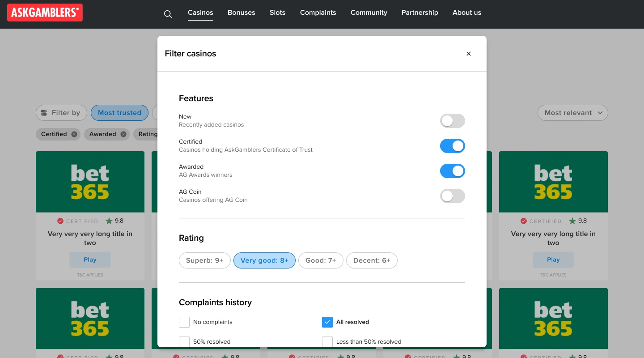Click the Filter by button

coord(61,113)
